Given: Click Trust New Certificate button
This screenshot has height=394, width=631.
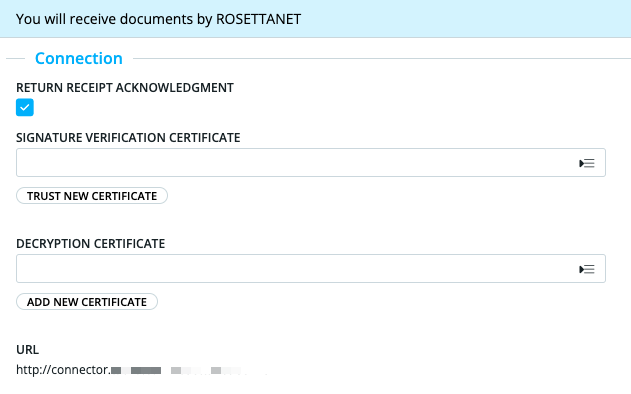Looking at the screenshot, I should (x=92, y=196).
